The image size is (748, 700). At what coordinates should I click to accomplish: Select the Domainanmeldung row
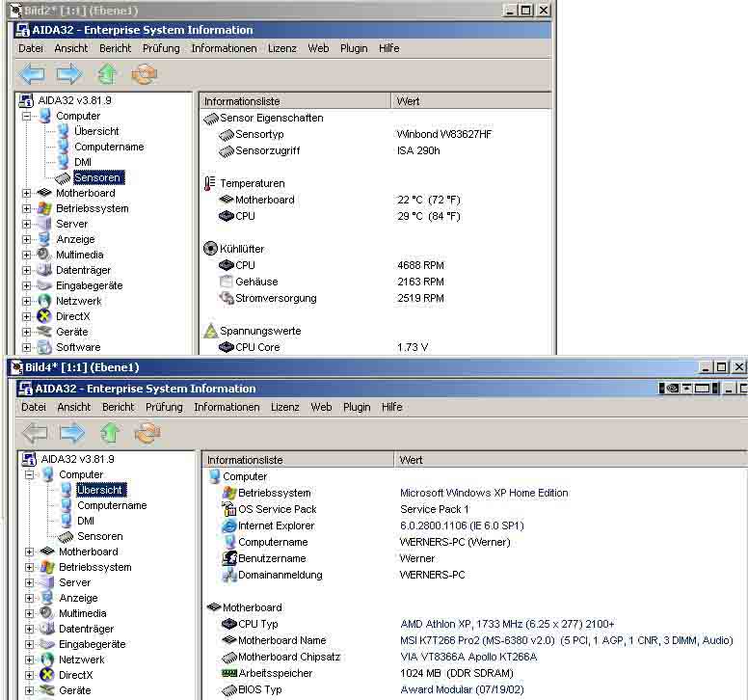343,575
